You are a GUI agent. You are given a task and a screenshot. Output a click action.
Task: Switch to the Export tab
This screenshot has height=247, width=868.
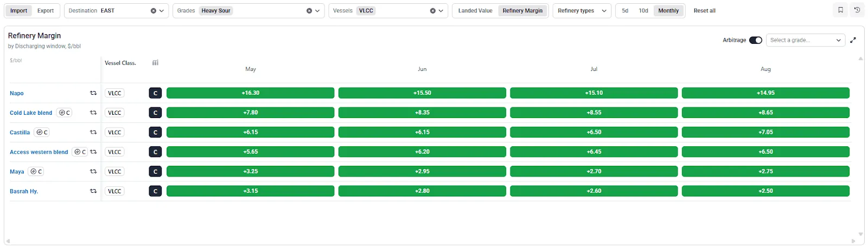tap(46, 11)
